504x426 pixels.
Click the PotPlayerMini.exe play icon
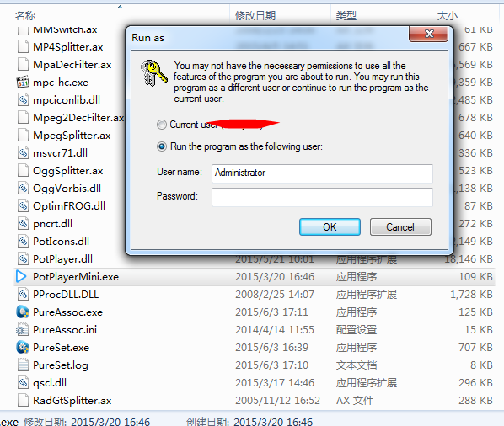(x=21, y=276)
